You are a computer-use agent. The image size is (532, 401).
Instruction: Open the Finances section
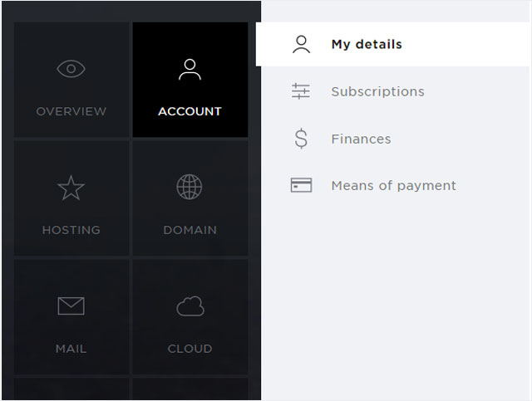point(361,139)
